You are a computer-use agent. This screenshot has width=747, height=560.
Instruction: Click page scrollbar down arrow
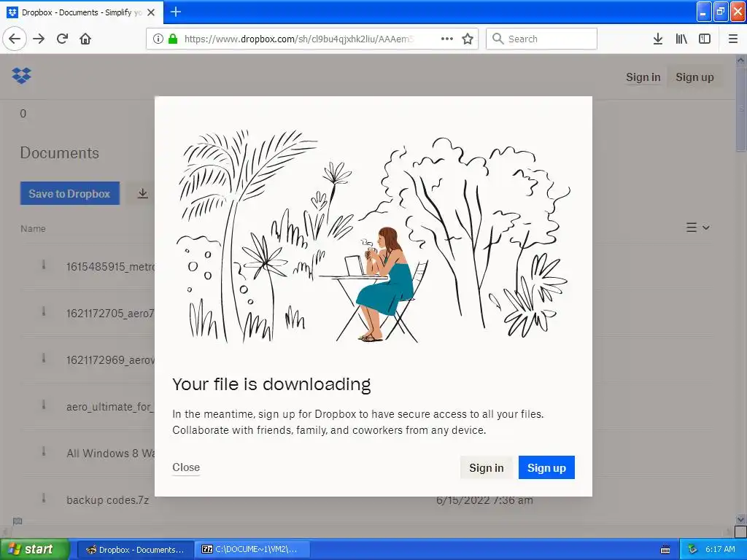(741, 519)
